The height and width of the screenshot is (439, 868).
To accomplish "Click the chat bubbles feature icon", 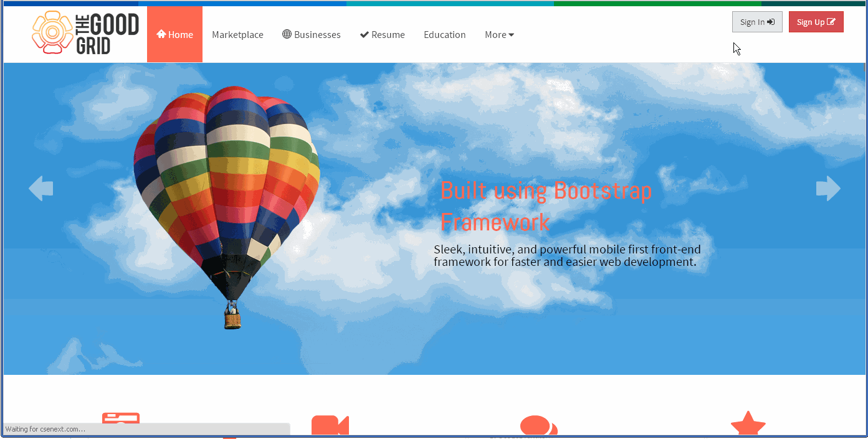I will point(539,425).
